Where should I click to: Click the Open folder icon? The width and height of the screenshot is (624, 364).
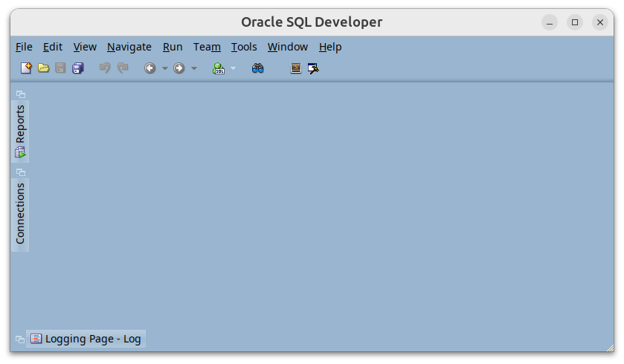pos(44,68)
